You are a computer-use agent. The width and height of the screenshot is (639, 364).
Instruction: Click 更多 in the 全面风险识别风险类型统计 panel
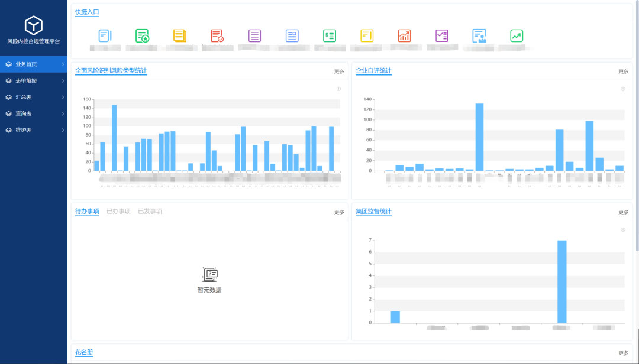pos(339,71)
